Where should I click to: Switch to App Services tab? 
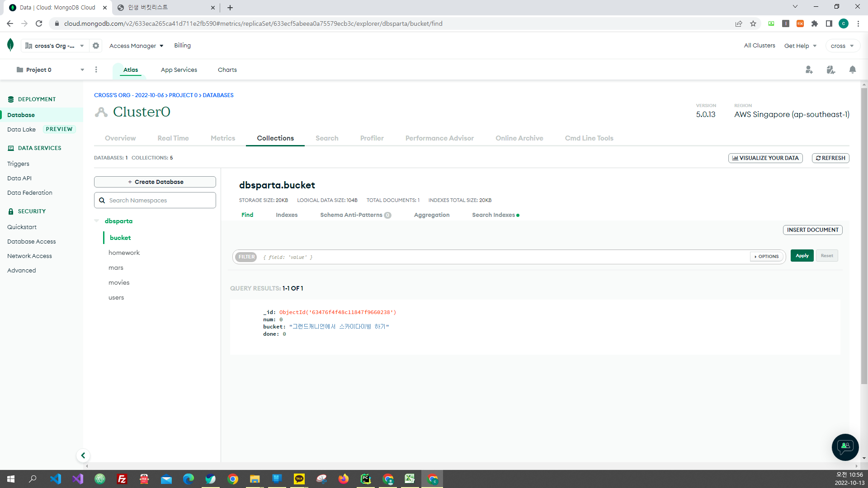[179, 70]
